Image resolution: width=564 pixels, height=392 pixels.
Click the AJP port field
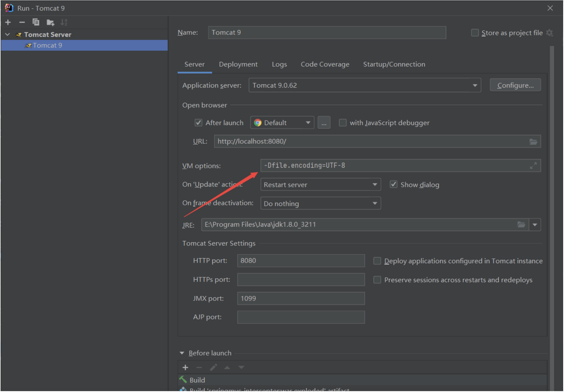pyautogui.click(x=301, y=317)
